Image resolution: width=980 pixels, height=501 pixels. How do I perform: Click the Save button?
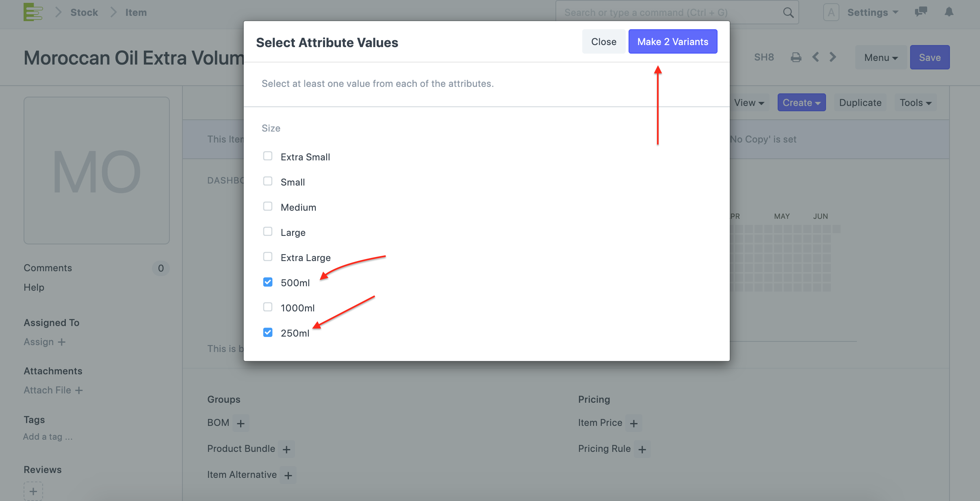pos(930,58)
